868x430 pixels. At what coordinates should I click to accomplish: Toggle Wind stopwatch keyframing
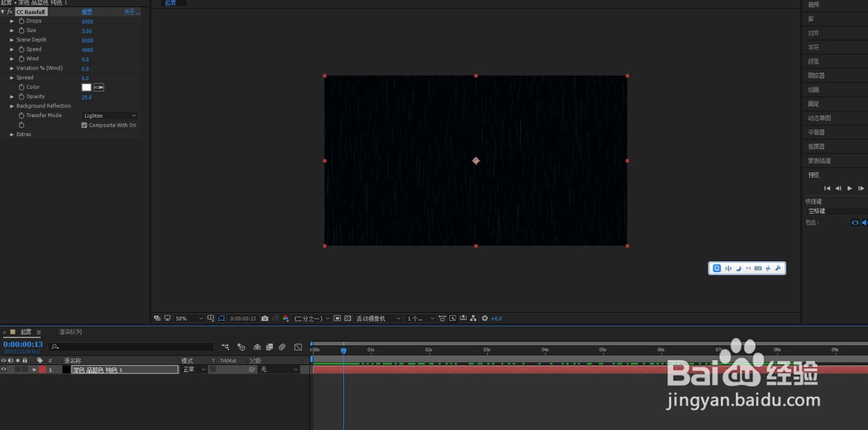click(22, 59)
